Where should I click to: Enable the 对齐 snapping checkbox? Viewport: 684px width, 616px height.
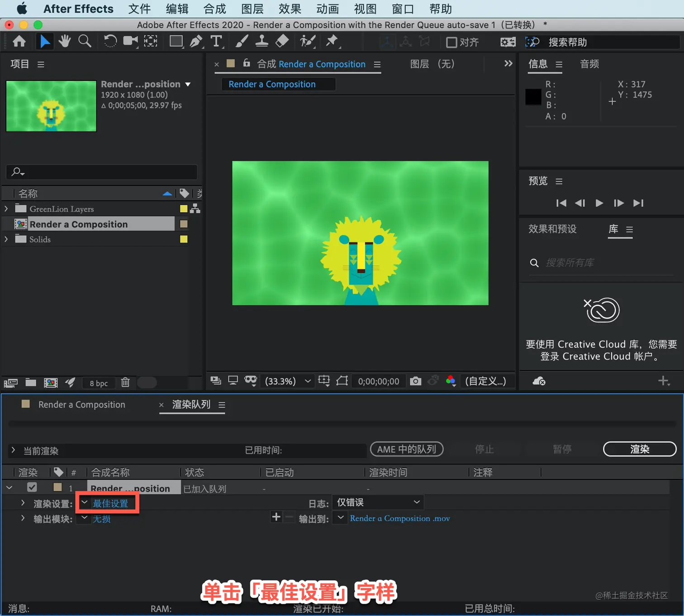[x=451, y=42]
